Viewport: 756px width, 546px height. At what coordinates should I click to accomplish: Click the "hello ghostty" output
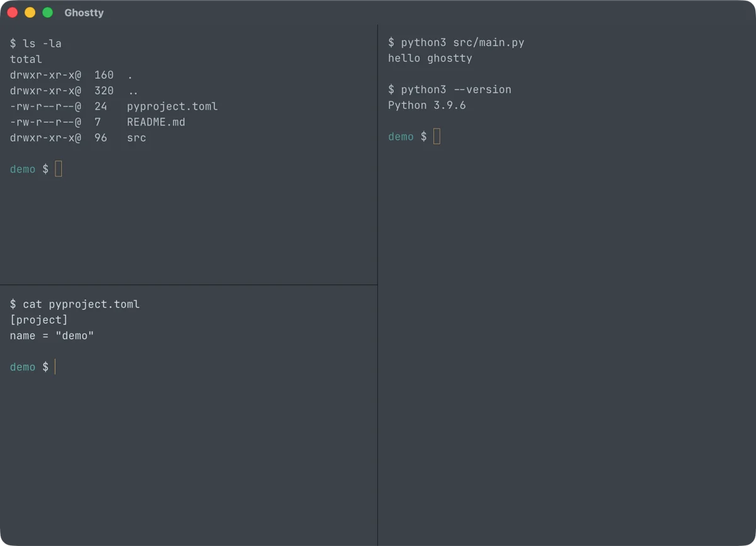point(430,58)
